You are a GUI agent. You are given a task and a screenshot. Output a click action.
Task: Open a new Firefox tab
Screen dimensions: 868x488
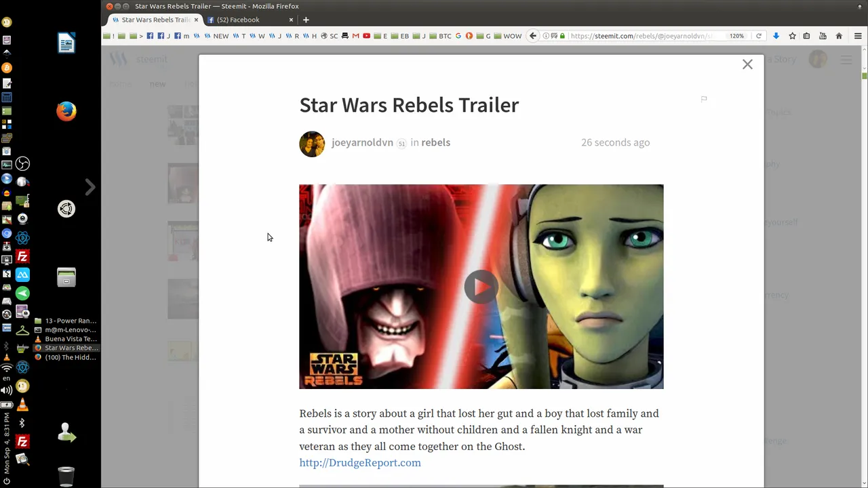pyautogui.click(x=306, y=20)
